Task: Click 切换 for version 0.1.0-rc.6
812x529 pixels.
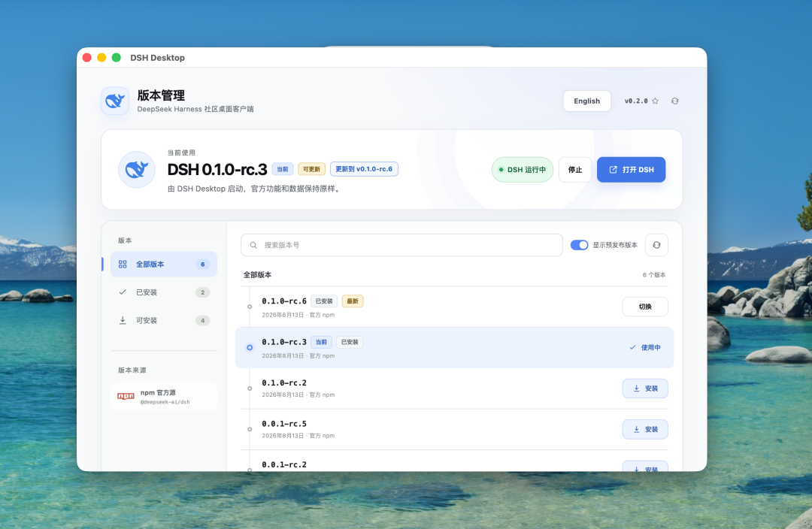Action: [x=645, y=307]
